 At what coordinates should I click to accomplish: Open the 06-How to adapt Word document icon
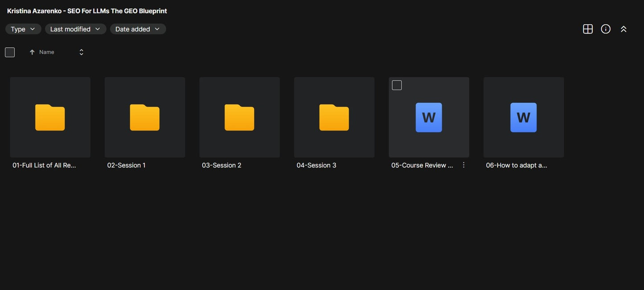click(x=523, y=118)
